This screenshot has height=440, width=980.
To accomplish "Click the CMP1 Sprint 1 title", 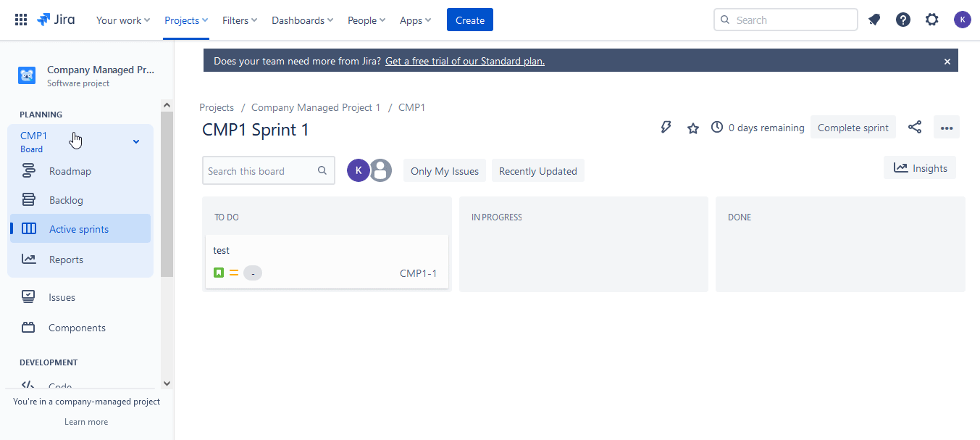I will click(256, 130).
